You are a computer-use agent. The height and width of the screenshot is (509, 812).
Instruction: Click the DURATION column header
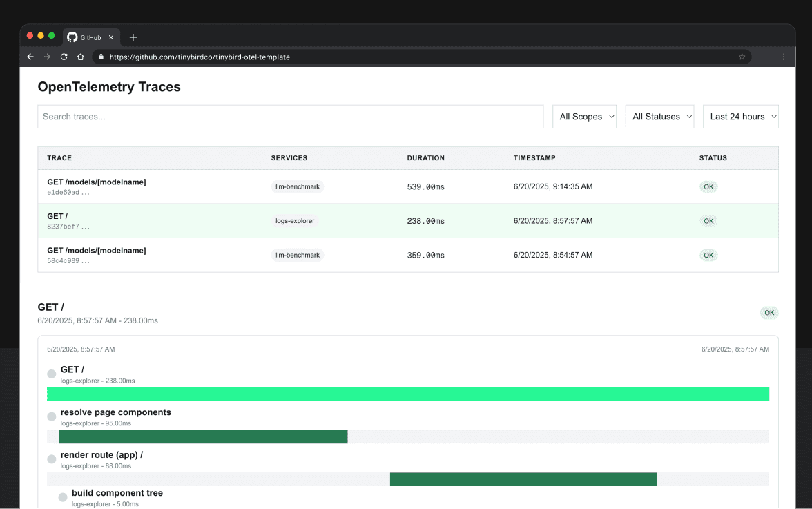tap(425, 158)
